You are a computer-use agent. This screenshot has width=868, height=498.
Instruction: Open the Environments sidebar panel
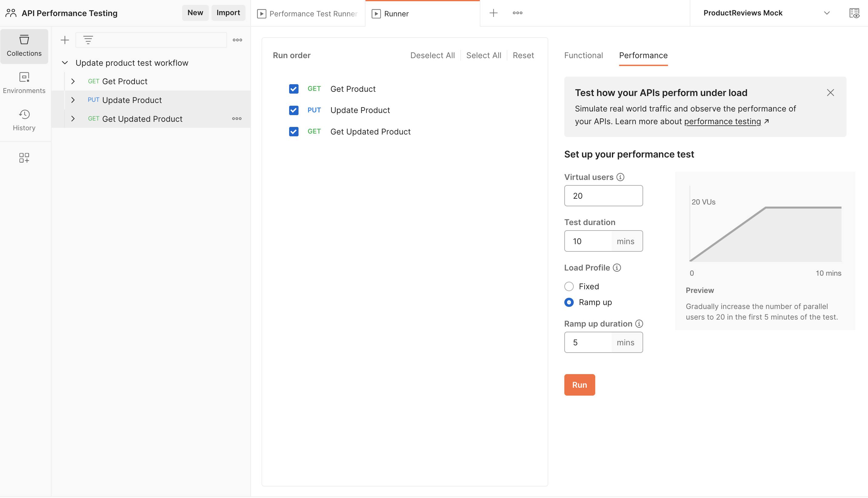tap(24, 83)
